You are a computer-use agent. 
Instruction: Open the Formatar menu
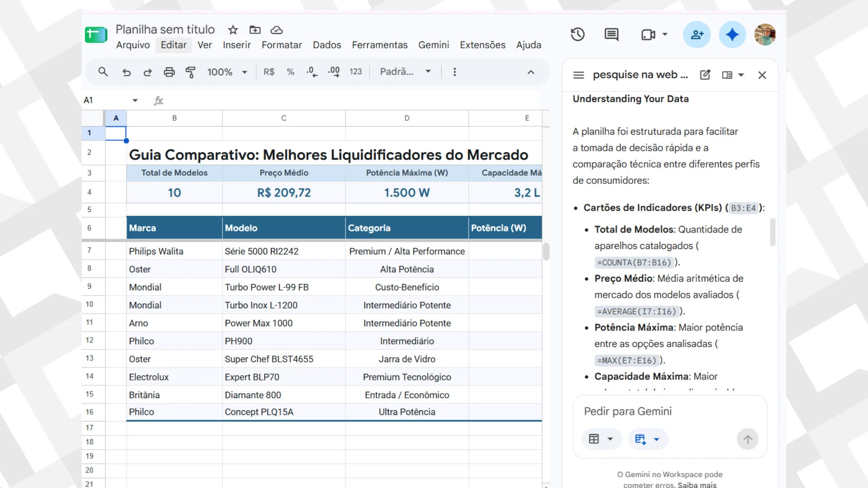(282, 45)
